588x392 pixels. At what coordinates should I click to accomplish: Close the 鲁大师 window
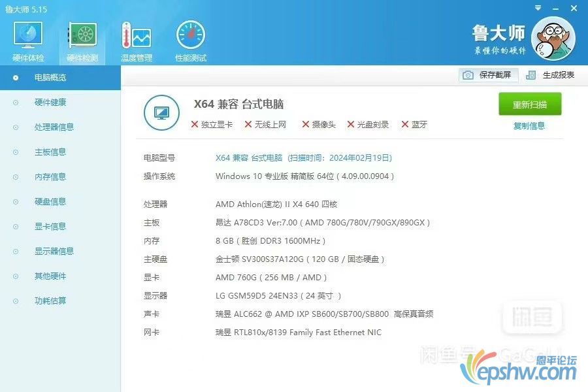(x=574, y=8)
